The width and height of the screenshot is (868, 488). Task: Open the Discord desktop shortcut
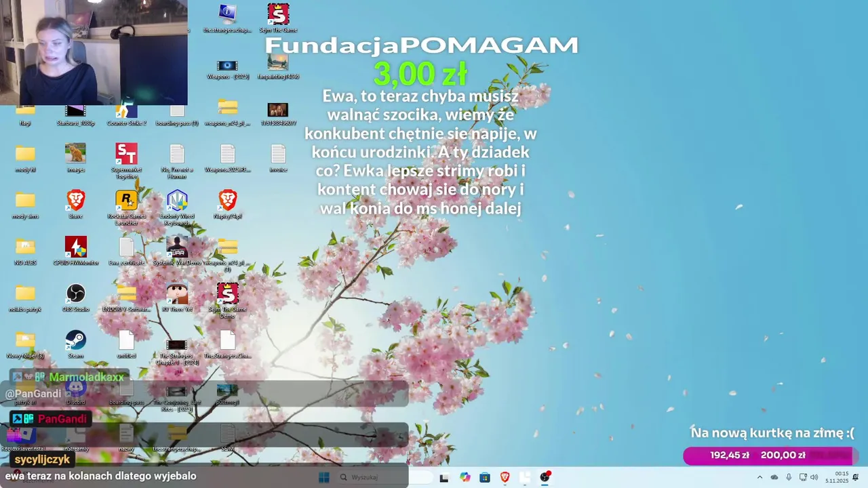[x=75, y=391]
